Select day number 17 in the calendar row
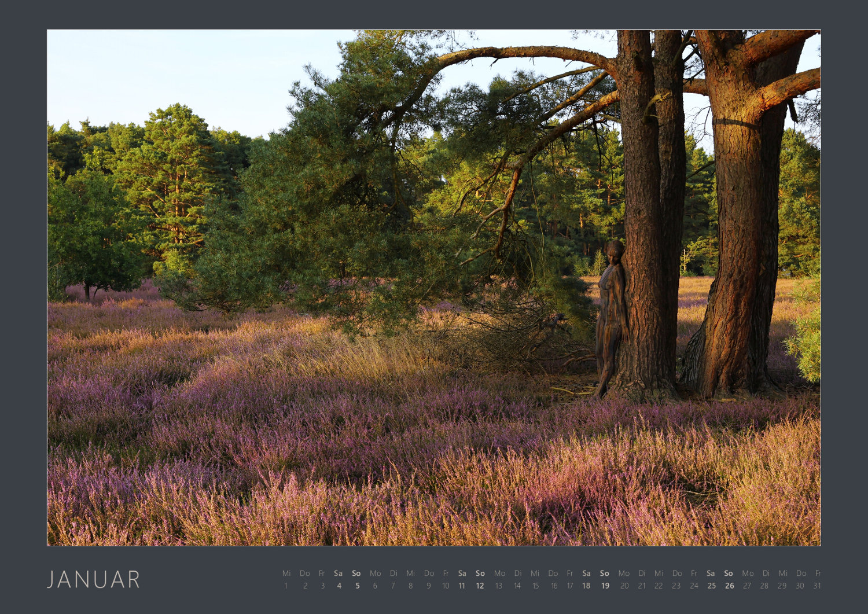Viewport: 868px width, 614px height. click(x=570, y=586)
